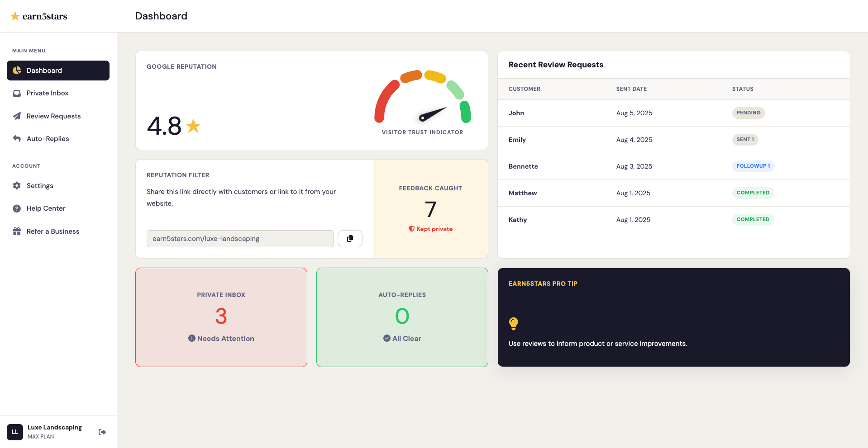Open Settings via the gear icon

[17, 186]
